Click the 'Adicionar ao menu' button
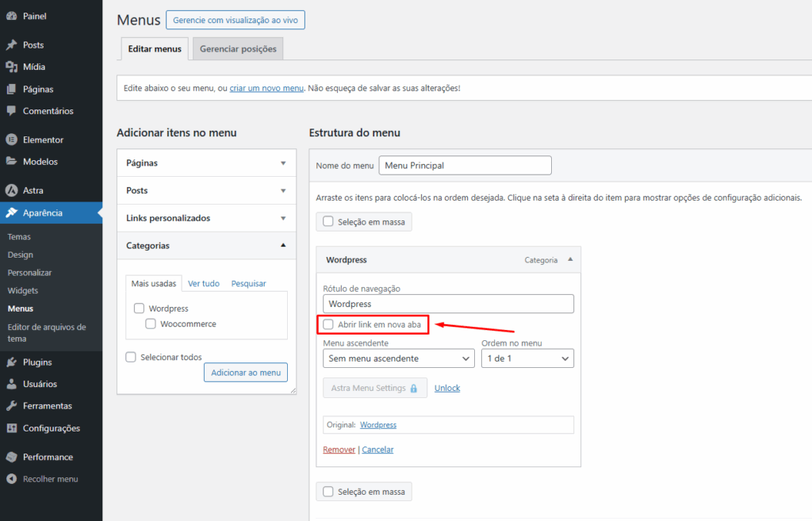 [x=246, y=372]
